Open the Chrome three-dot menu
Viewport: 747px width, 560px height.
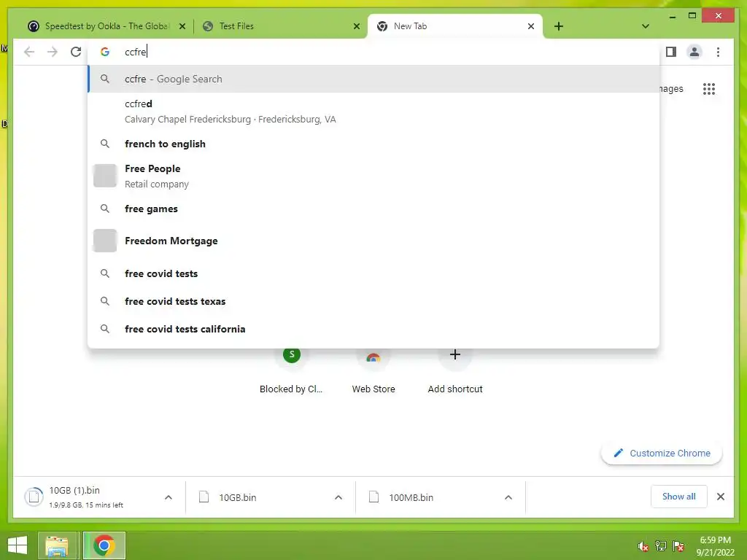[718, 52]
